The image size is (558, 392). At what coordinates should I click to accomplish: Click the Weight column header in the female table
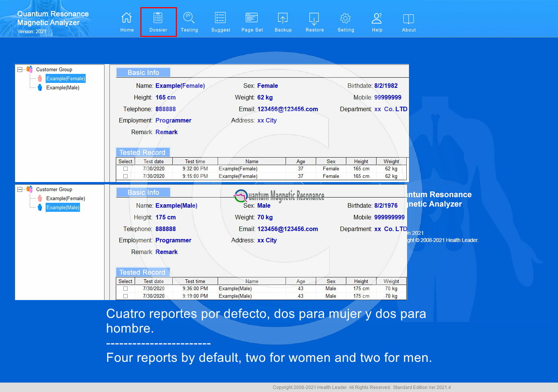(391, 161)
